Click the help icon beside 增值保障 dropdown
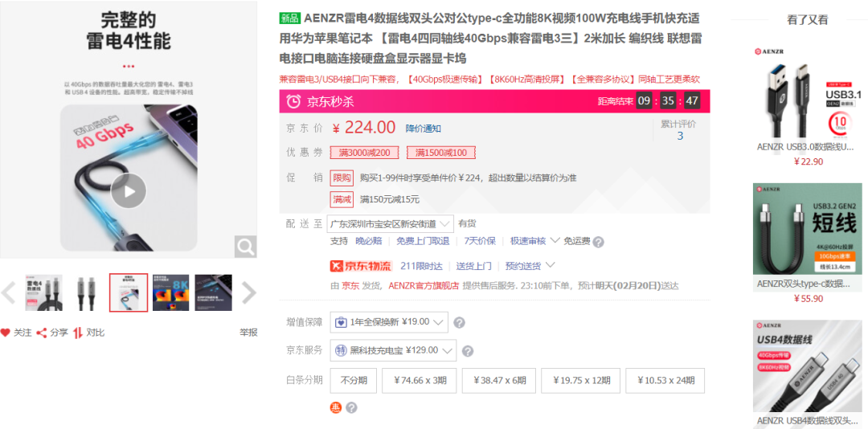868x429 pixels. (x=459, y=323)
